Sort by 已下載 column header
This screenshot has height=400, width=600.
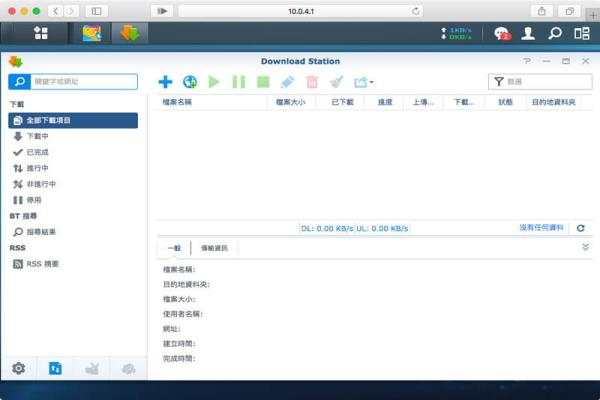[x=342, y=102]
